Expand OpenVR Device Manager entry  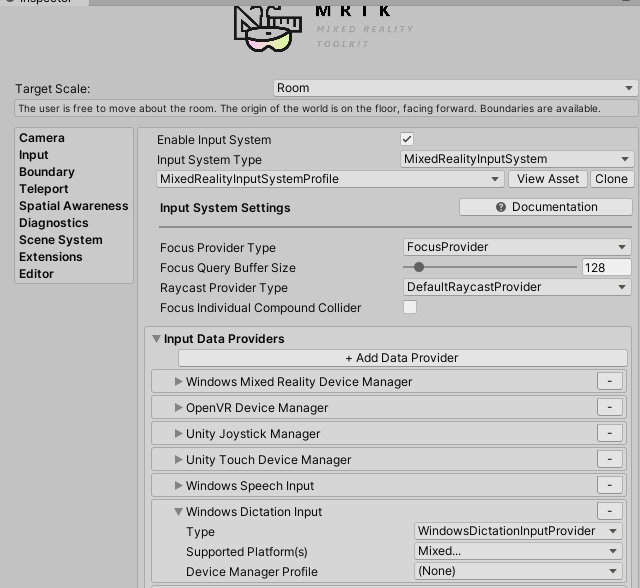point(178,407)
